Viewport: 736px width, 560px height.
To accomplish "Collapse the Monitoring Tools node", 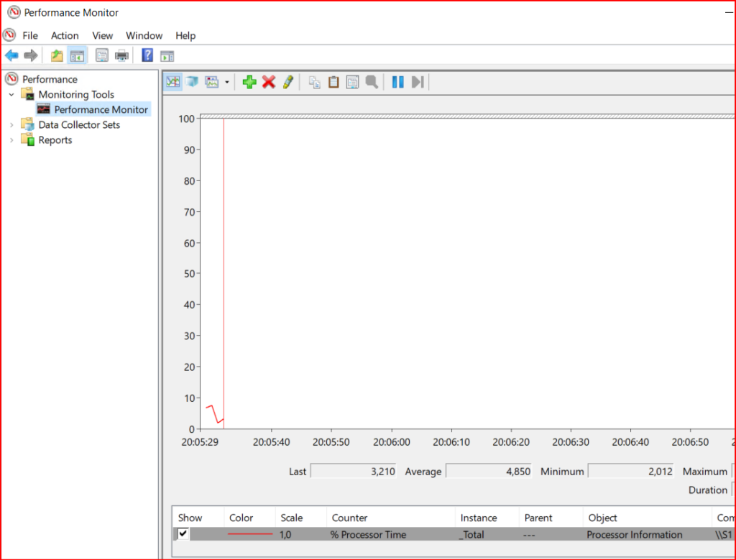I will coord(11,95).
